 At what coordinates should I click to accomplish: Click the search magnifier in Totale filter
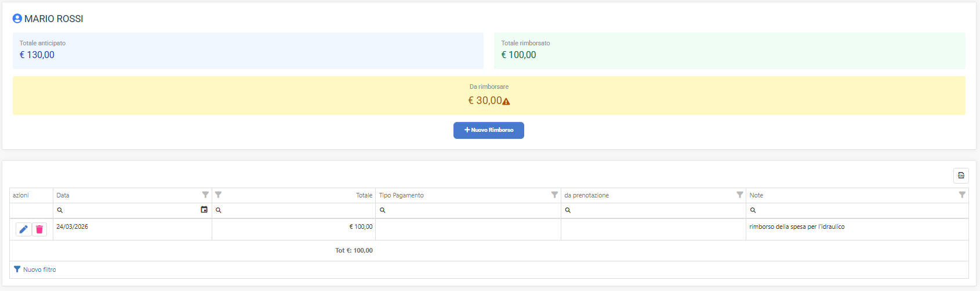coord(219,210)
